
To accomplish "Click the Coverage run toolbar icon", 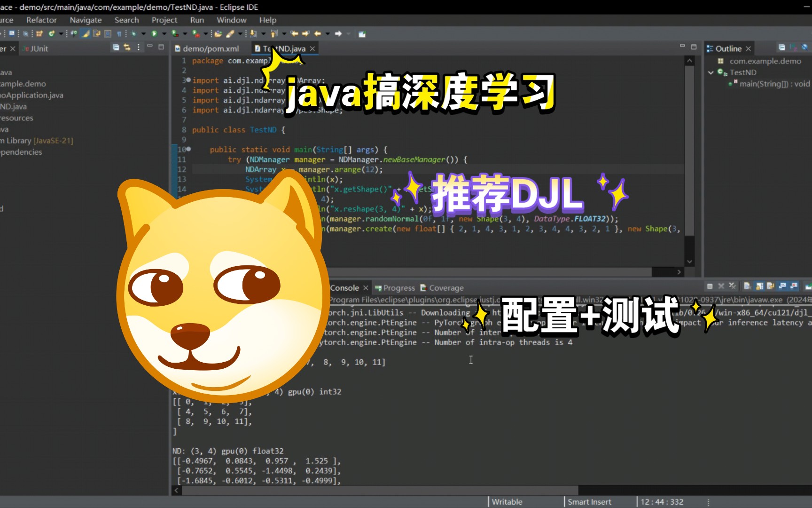I will coord(175,33).
